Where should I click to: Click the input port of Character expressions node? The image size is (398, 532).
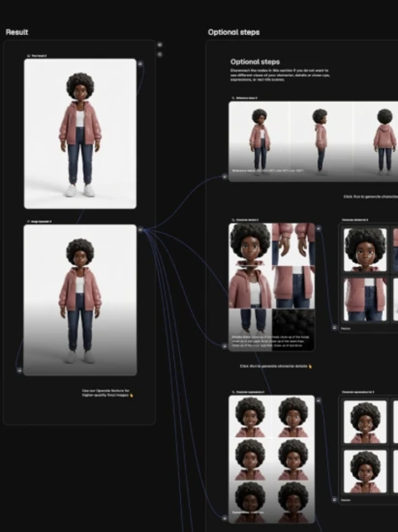pos(225,518)
